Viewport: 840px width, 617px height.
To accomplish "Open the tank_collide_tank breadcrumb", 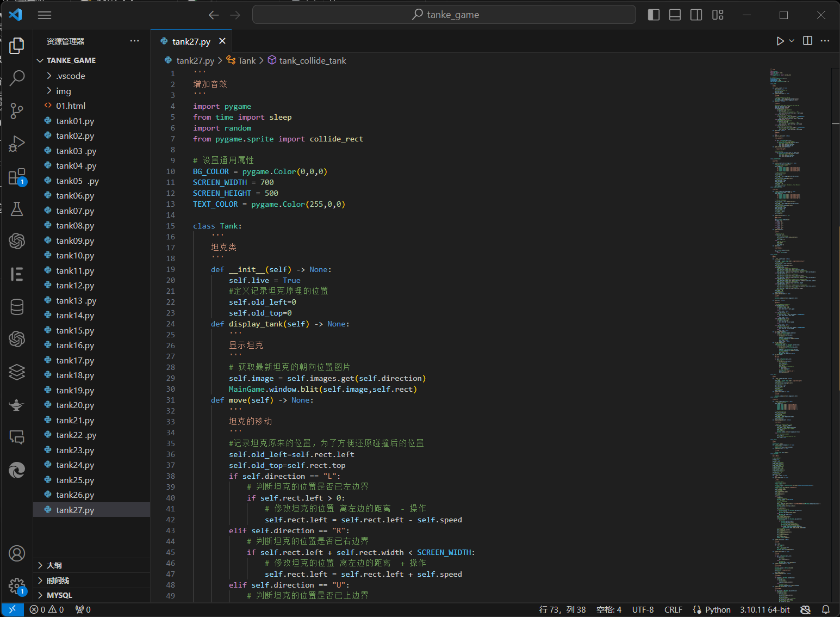I will pyautogui.click(x=307, y=60).
